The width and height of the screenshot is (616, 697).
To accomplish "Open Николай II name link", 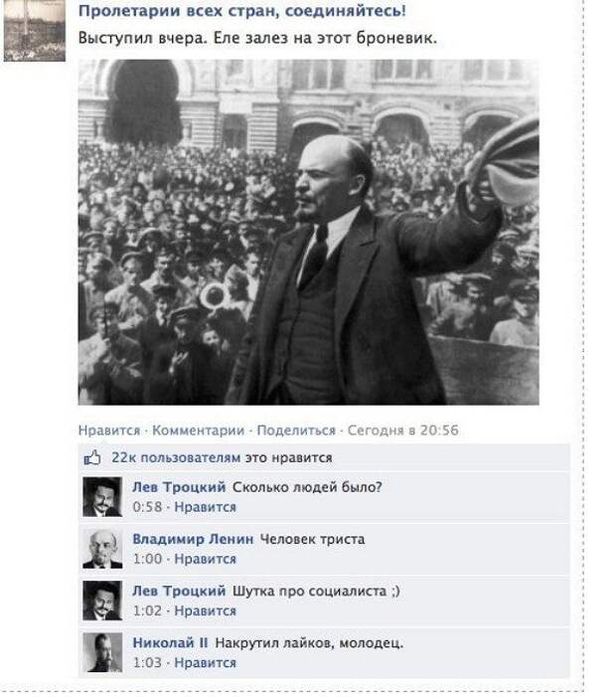I will coord(170,642).
